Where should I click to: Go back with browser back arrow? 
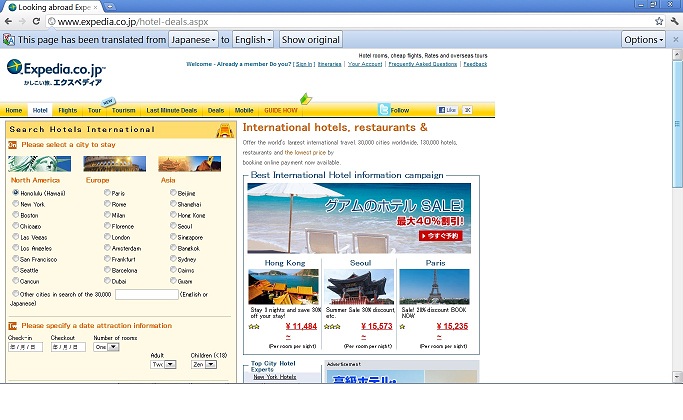click(x=8, y=21)
